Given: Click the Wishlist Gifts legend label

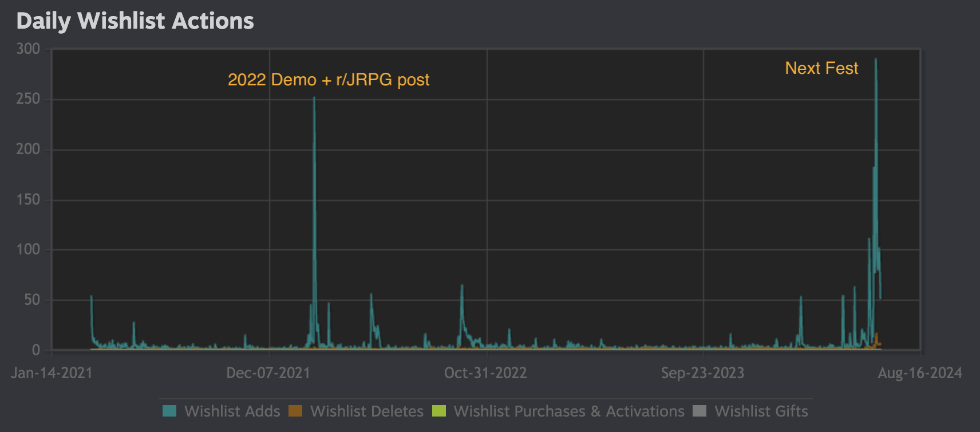Looking at the screenshot, I should click(761, 411).
